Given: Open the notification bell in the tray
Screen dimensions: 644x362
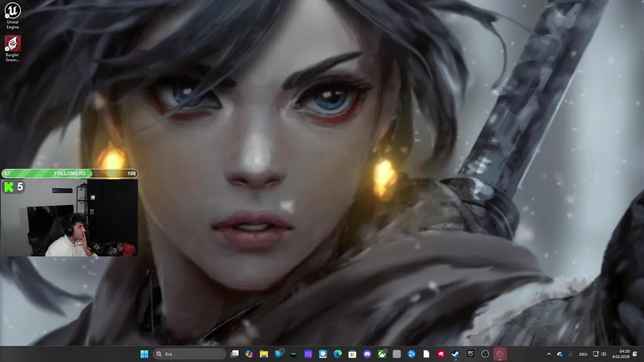Looking at the screenshot, I should coord(636,354).
